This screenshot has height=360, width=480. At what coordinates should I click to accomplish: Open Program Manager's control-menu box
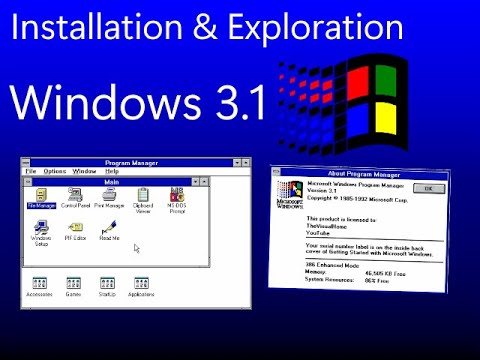[x=26, y=163]
